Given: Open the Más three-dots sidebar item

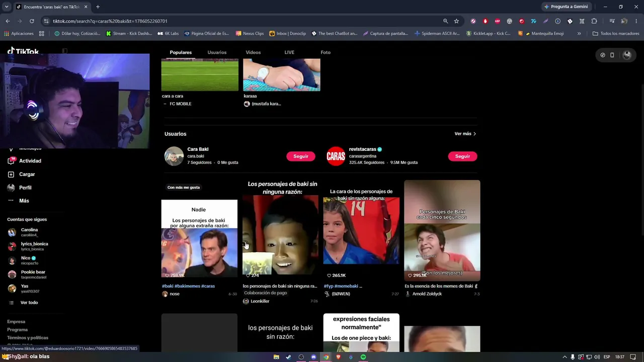Looking at the screenshot, I should pyautogui.click(x=19, y=201).
